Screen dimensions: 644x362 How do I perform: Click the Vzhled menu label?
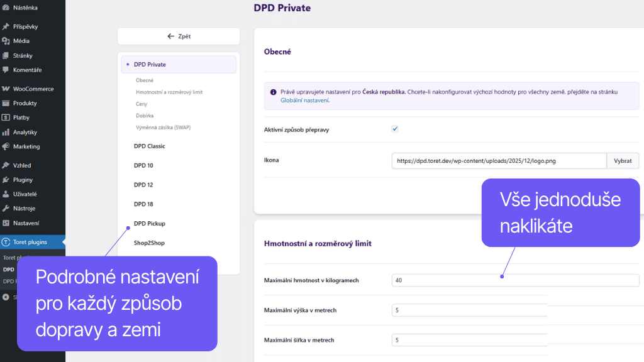click(22, 165)
